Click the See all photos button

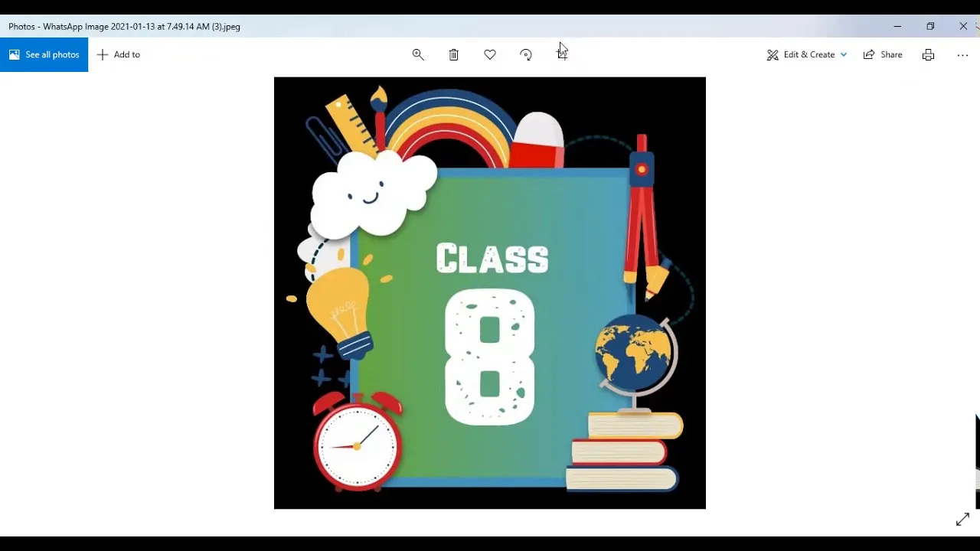pos(44,54)
